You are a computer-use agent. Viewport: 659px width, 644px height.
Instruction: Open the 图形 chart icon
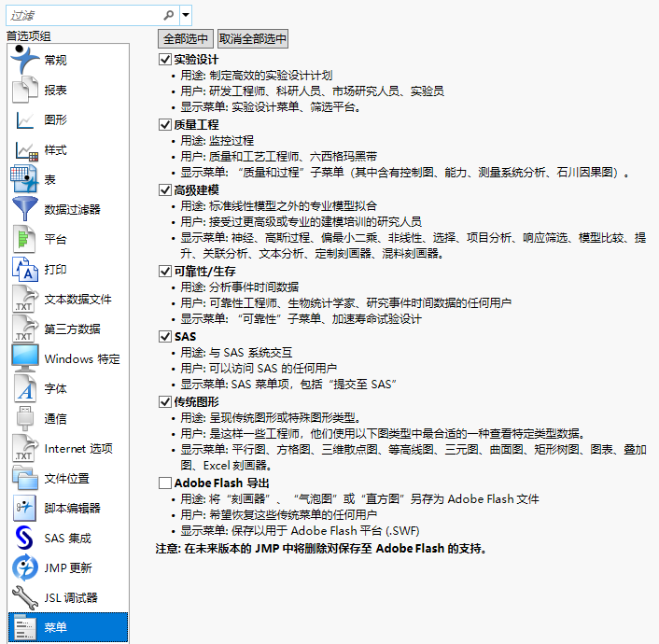tap(25, 119)
